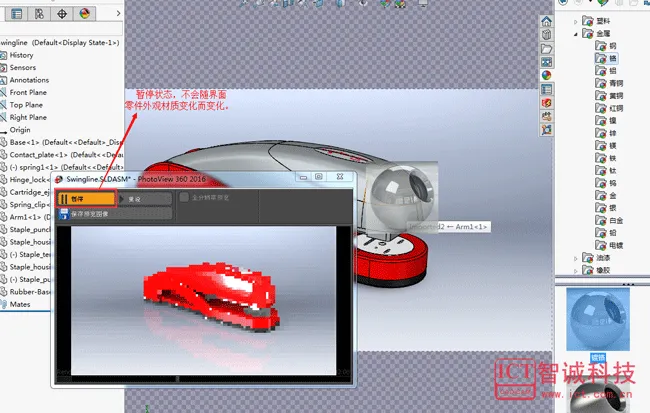Screen dimensions: 650x413
Task: Select the Swingline assembly root tree node
Action: (60, 42)
